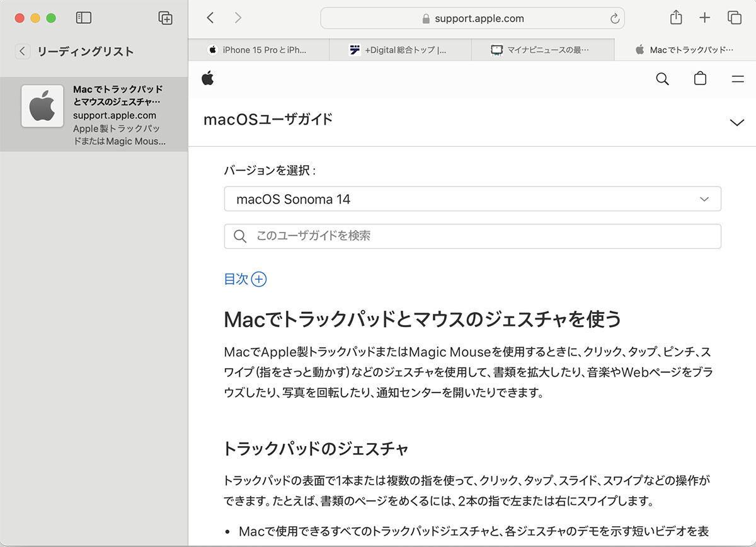Click the support.apple.com address bar
This screenshot has height=547, width=756.
tap(472, 18)
